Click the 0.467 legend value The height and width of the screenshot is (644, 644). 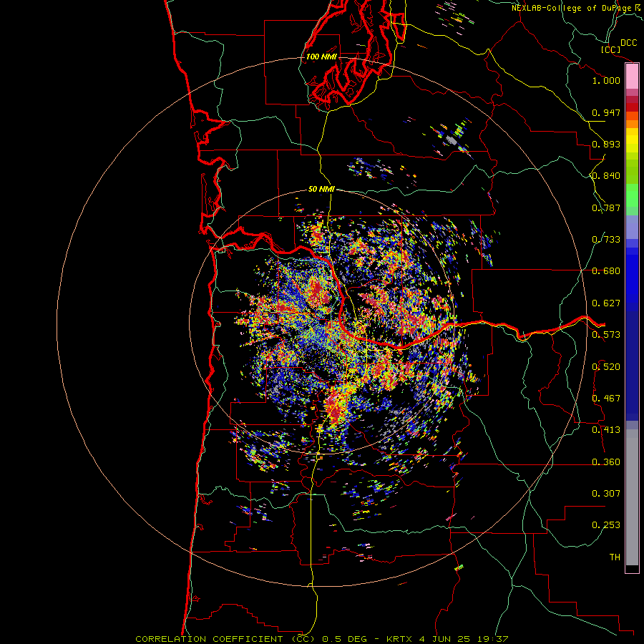pos(606,399)
